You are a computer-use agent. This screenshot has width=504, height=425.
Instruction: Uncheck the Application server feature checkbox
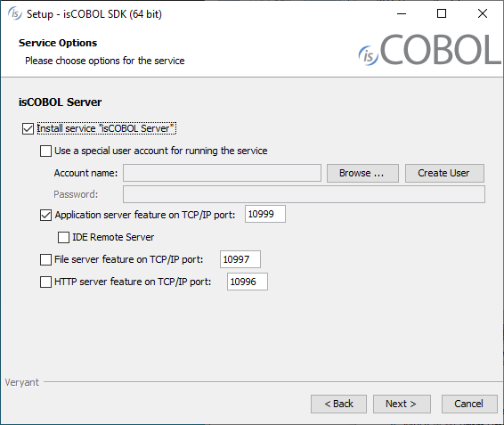(45, 215)
